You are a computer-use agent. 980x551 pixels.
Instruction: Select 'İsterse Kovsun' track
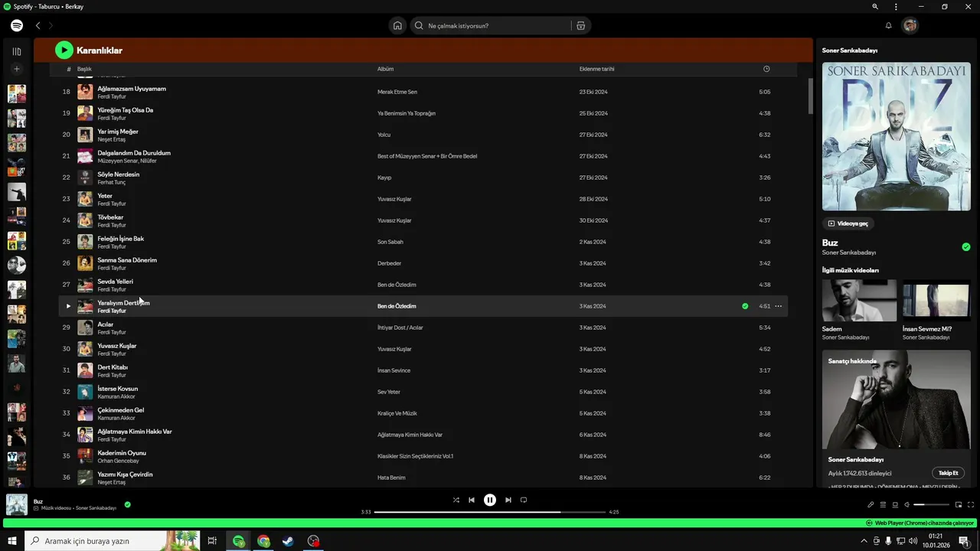point(118,389)
